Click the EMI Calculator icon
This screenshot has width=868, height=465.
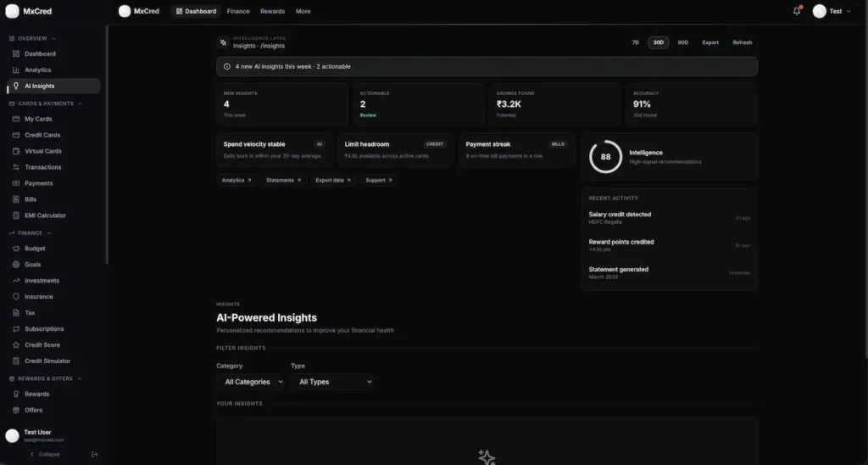coord(16,215)
